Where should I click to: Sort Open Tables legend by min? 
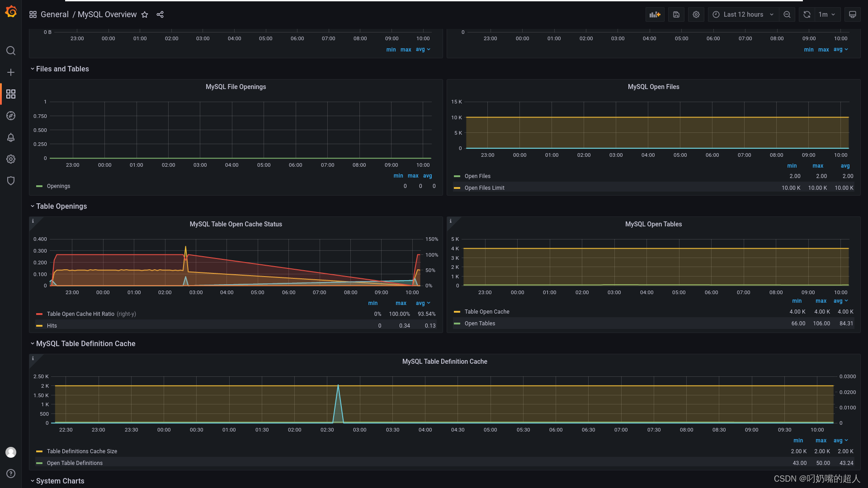(x=797, y=301)
